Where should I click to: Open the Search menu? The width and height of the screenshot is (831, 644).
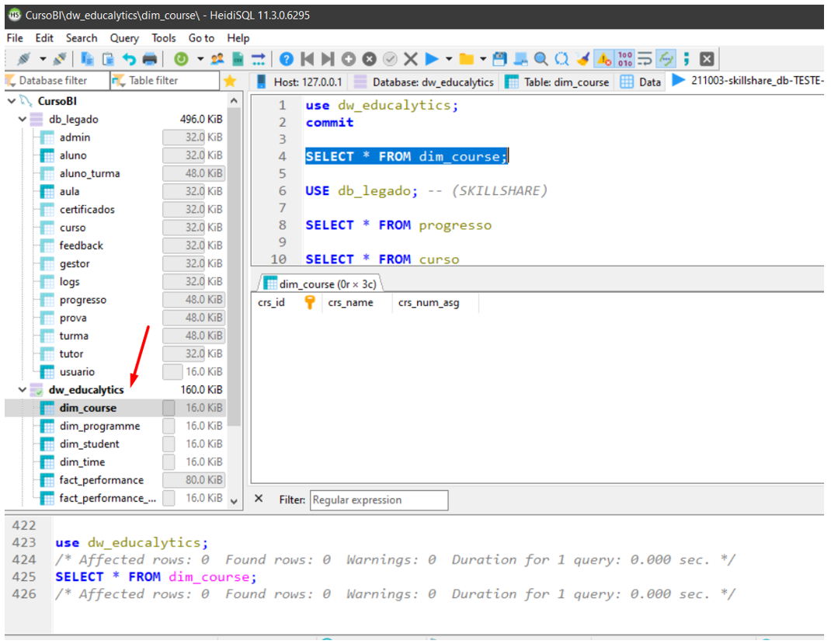pyautogui.click(x=82, y=38)
